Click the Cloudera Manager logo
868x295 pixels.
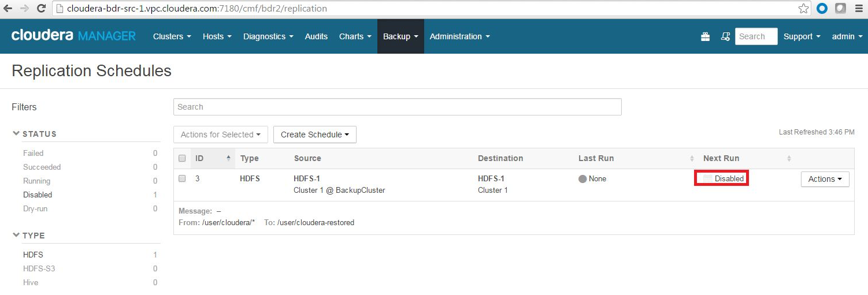tap(73, 36)
